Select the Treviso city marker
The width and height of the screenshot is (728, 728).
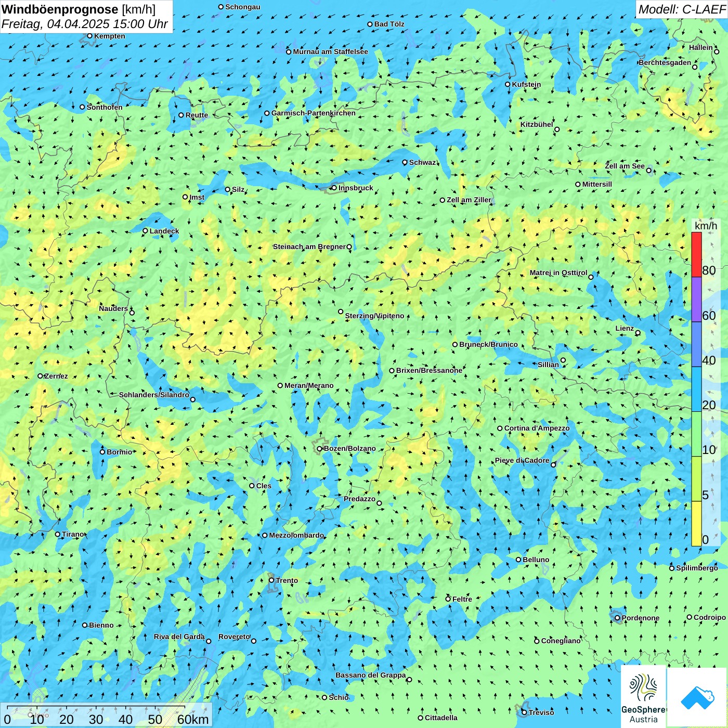524,712
